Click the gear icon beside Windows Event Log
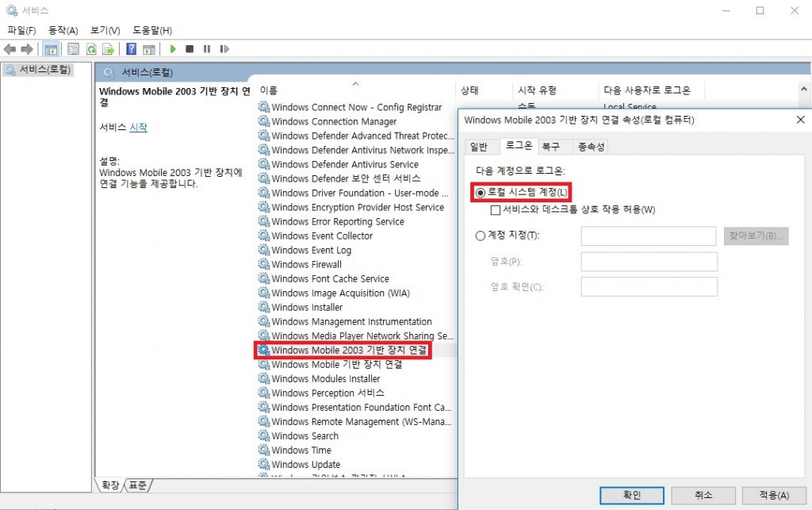 (264, 250)
